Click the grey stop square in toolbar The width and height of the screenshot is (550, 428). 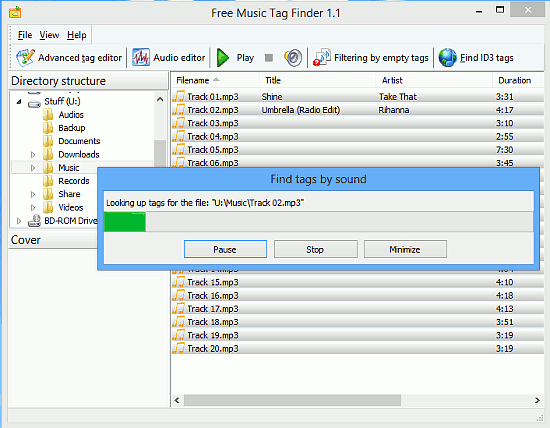click(x=269, y=58)
